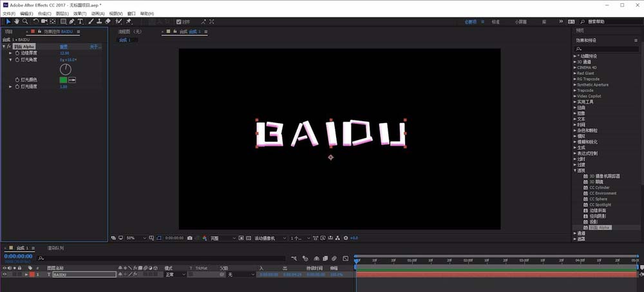644x292 pixels.
Task: Click 重置 to reset the effect
Action: pos(63,47)
